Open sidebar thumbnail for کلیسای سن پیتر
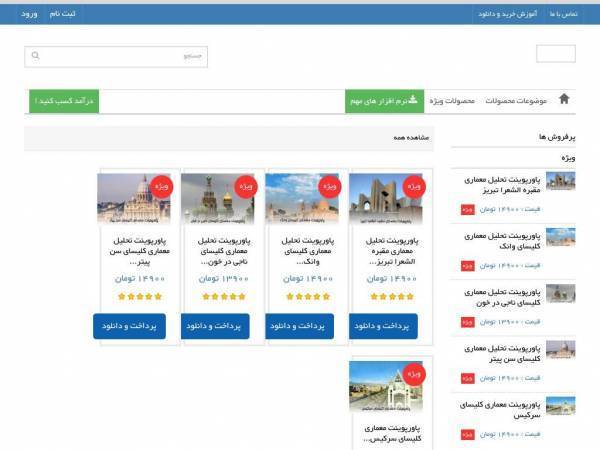 click(x=561, y=350)
